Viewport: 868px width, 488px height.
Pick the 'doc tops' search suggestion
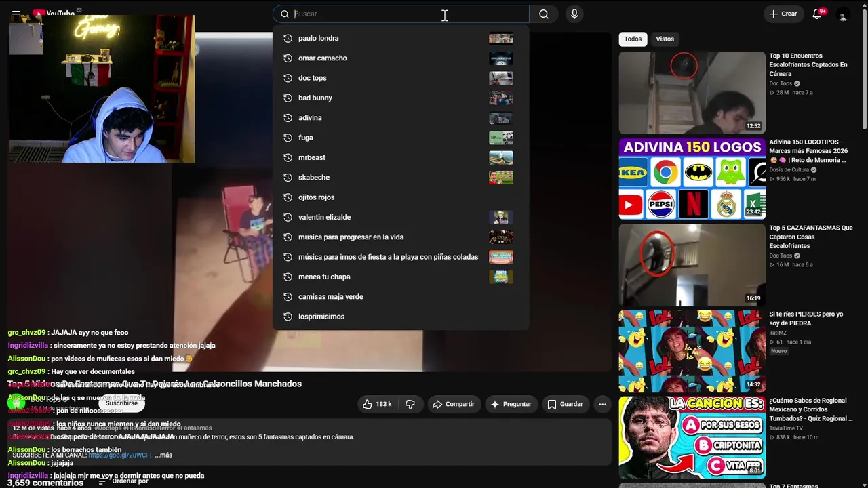(x=401, y=78)
